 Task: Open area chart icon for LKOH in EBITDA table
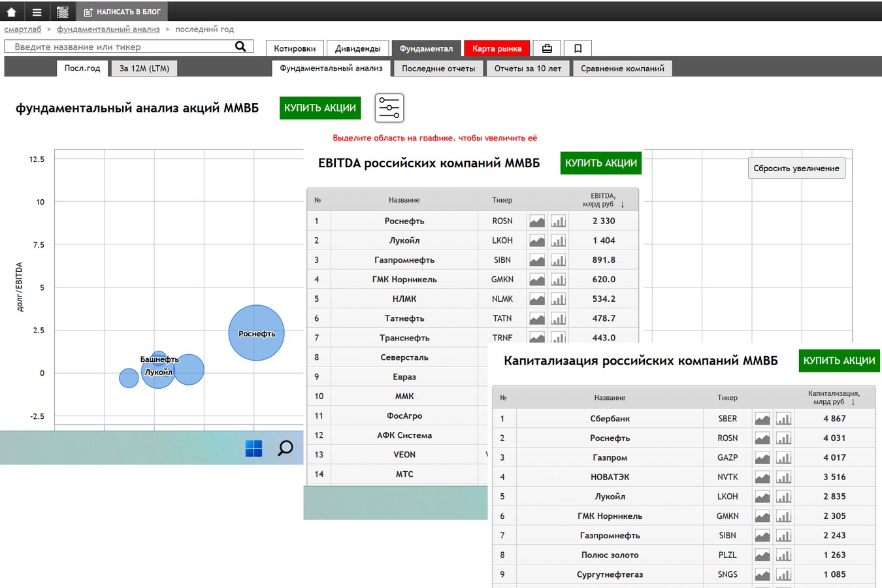537,240
